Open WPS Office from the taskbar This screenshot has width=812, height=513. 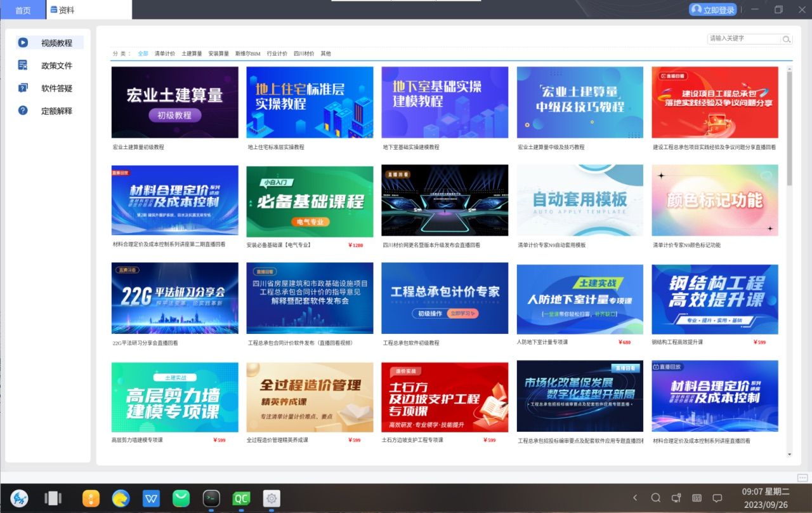pyautogui.click(x=151, y=498)
